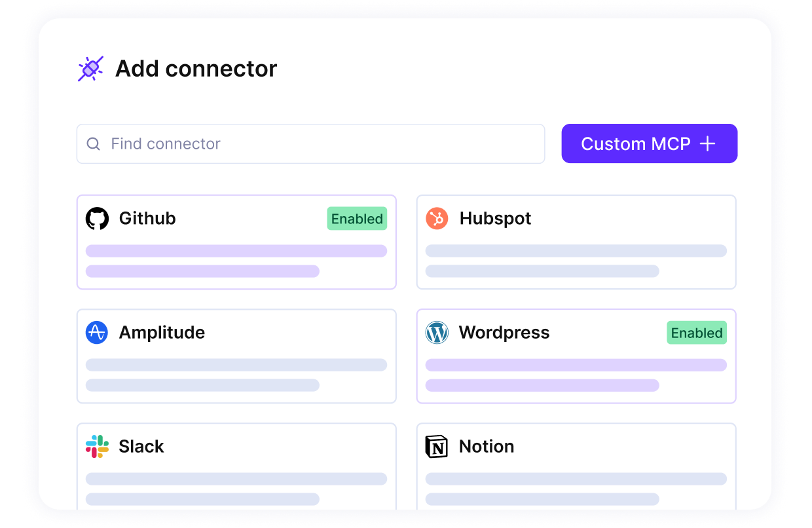The height and width of the screenshot is (528, 812).
Task: Select the Notion connector name
Action: 487,446
